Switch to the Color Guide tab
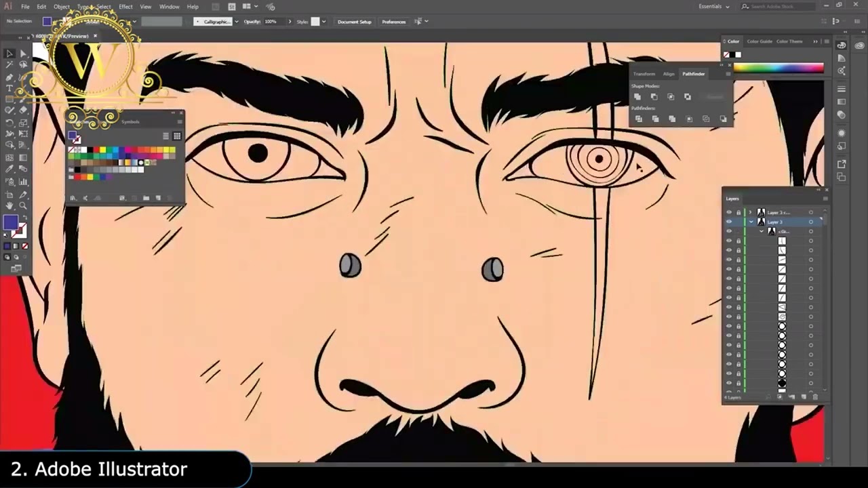The image size is (868, 488). 759,41
